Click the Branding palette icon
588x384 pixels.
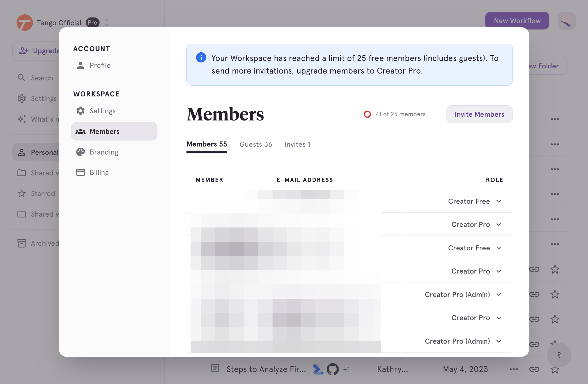pyautogui.click(x=80, y=152)
